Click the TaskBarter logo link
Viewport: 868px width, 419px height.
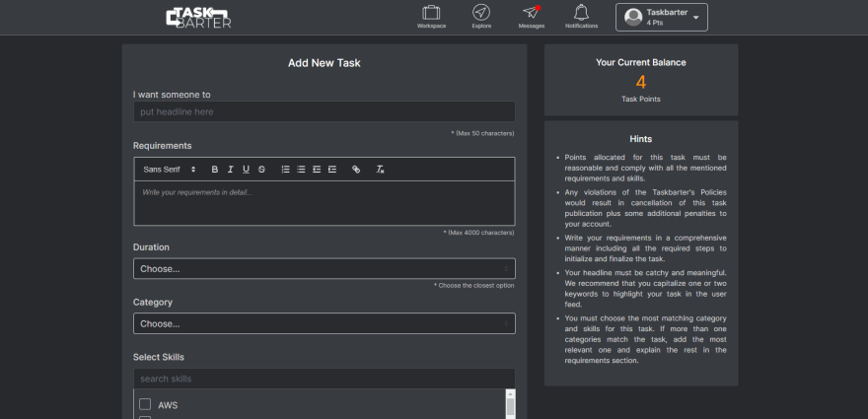pos(198,18)
